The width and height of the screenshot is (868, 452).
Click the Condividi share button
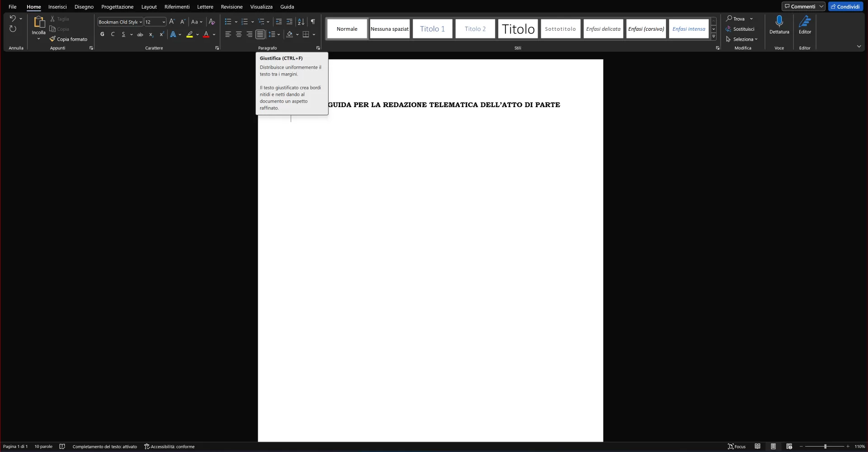(845, 6)
